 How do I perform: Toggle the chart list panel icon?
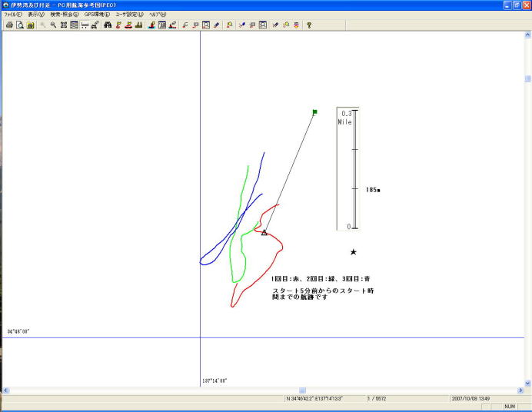click(74, 25)
